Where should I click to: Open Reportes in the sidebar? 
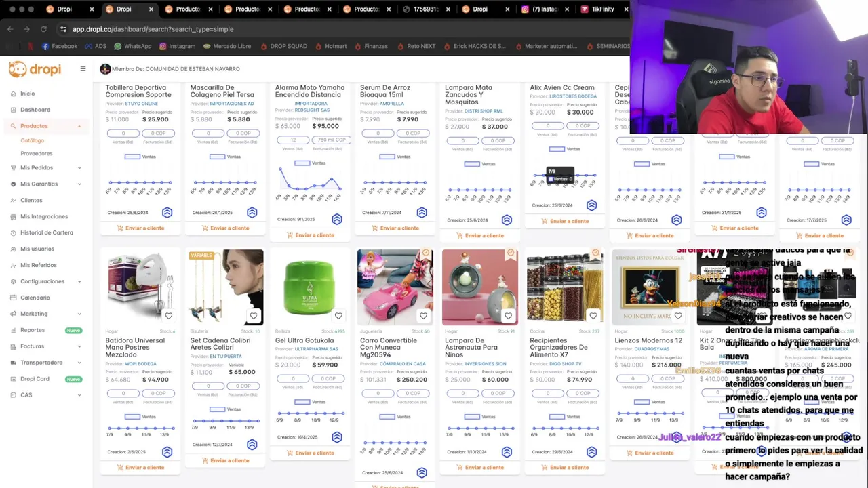[x=33, y=330]
